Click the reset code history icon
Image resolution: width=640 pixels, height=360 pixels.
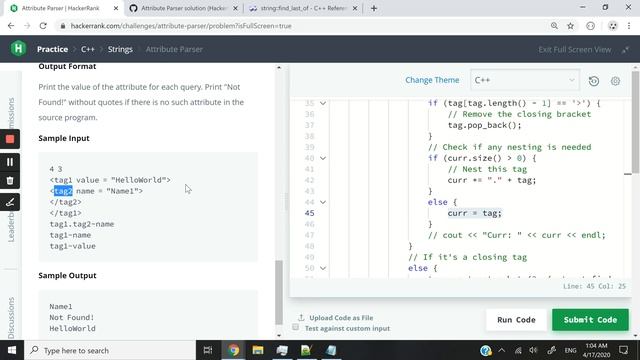coord(593,80)
